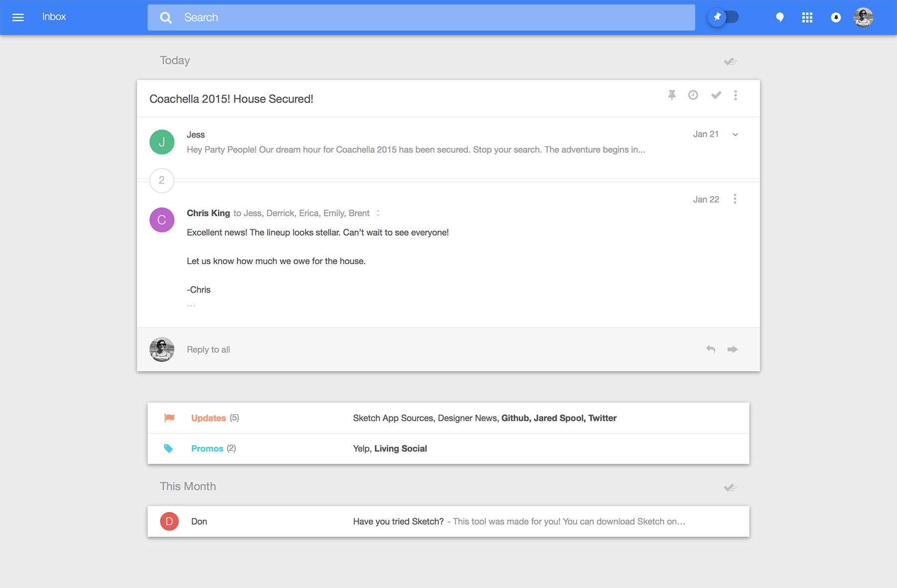The image size is (897, 588).
Task: Expand the recipient list on Chris King's message
Action: (x=377, y=213)
